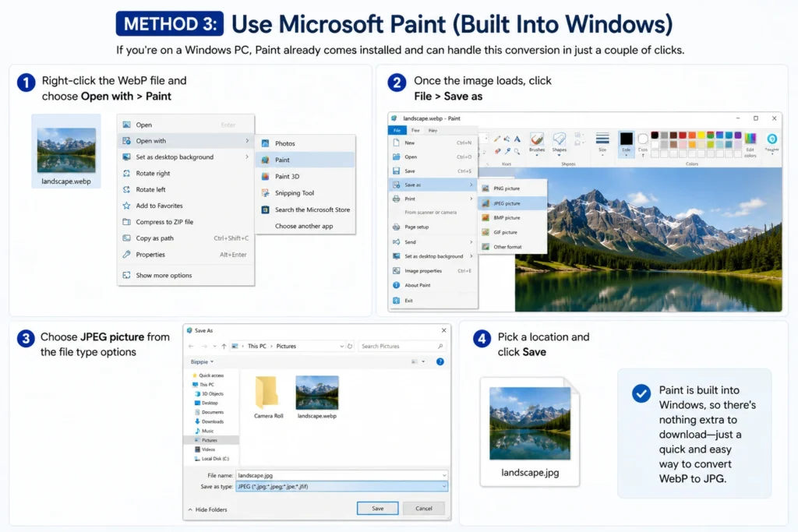Click the Cancel button in Save As
This screenshot has height=532, width=798.
coord(423,508)
